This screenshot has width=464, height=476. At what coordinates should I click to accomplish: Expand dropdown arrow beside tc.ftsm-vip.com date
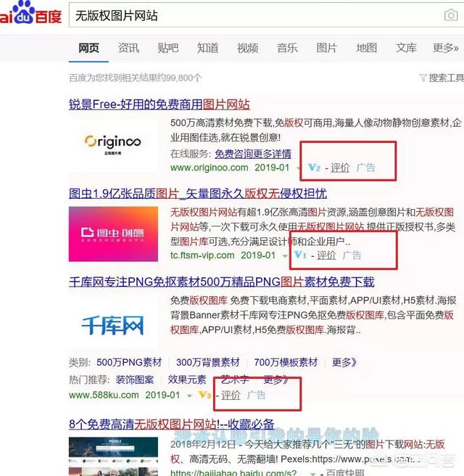(x=285, y=256)
